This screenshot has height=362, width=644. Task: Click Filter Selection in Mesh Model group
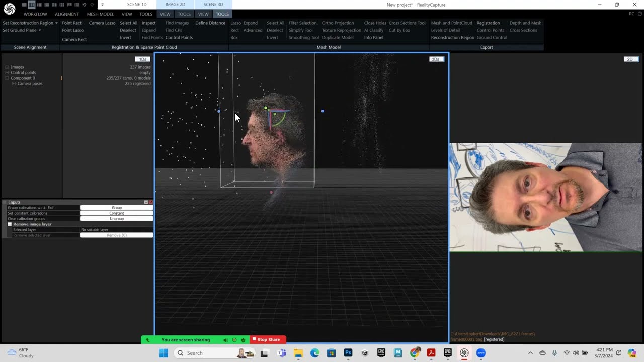point(302,23)
